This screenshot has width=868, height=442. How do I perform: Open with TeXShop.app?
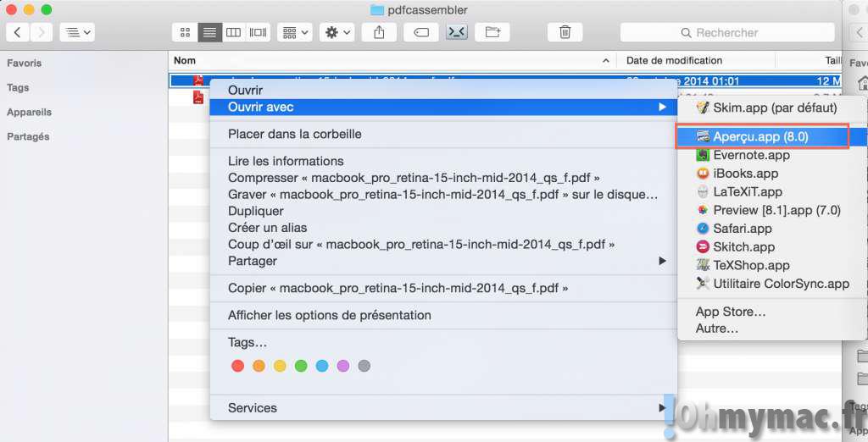coord(771,265)
